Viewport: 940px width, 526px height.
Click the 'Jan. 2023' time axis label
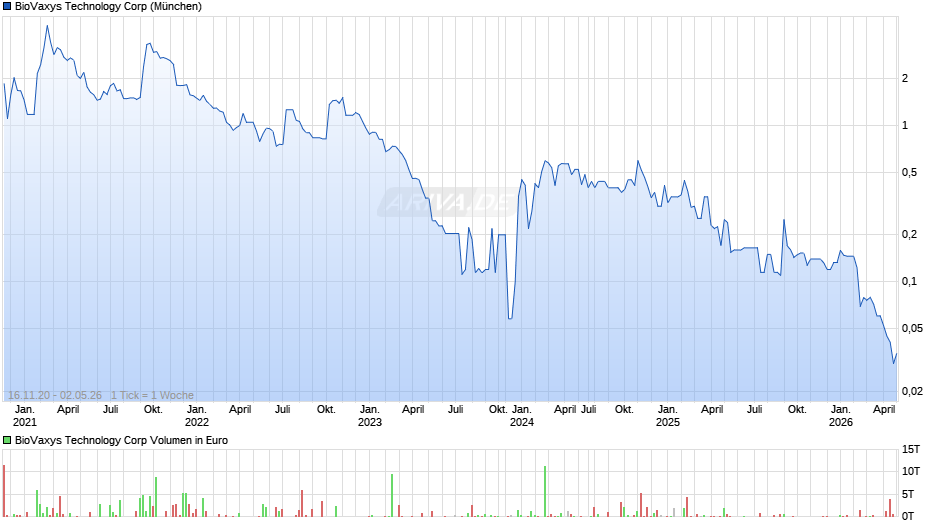tap(370, 416)
